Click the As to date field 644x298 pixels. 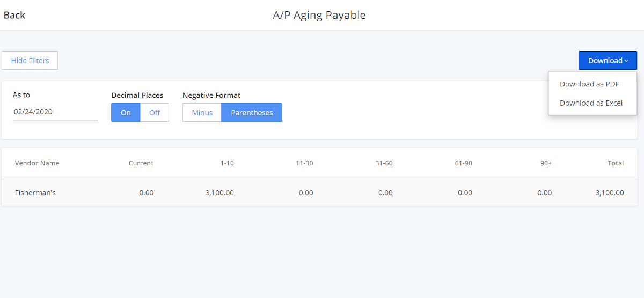tap(55, 112)
